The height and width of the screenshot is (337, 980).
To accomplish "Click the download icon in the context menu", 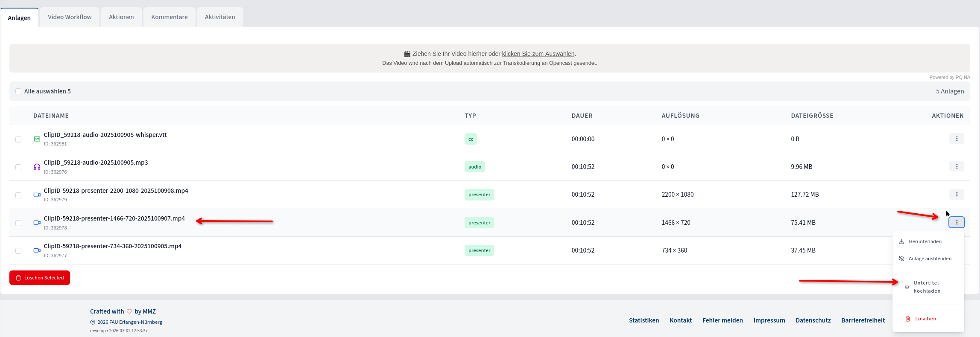I will 901,241.
